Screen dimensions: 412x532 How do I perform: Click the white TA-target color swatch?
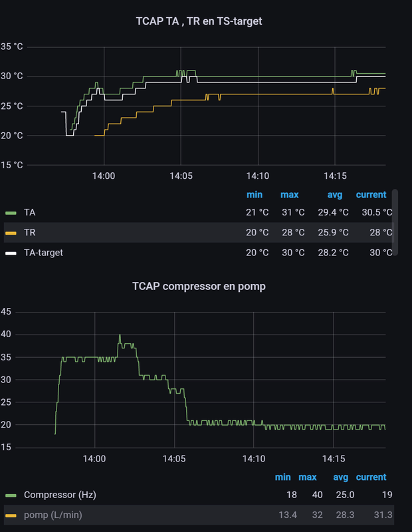pos(11,253)
